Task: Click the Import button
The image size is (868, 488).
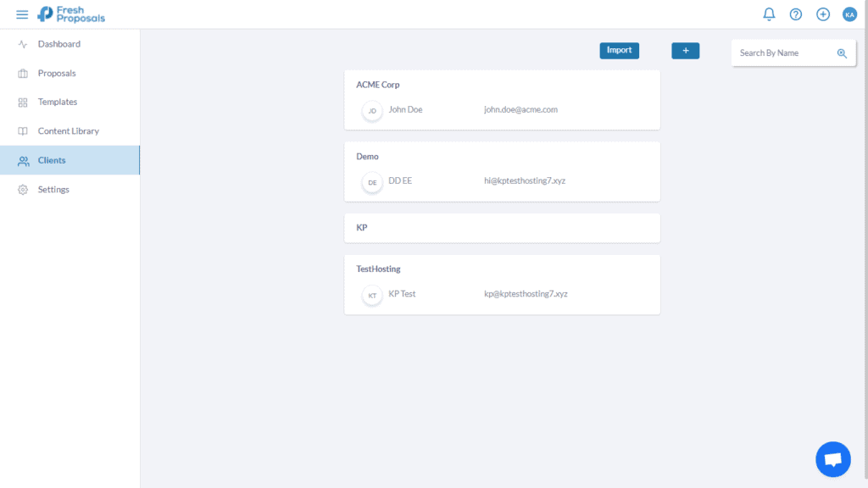Action: click(619, 50)
